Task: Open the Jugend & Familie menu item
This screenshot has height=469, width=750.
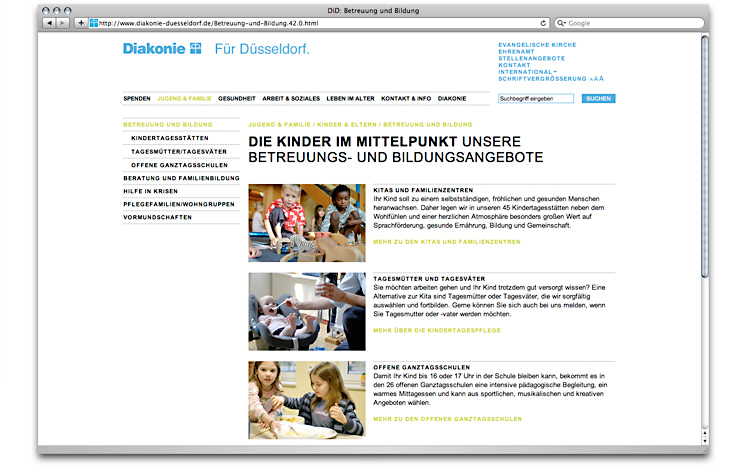Action: tap(184, 98)
